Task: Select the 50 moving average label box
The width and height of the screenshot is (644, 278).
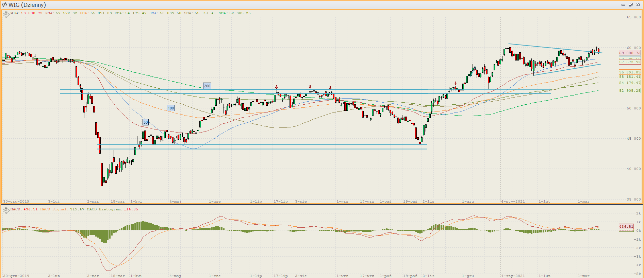Action: tap(146, 122)
